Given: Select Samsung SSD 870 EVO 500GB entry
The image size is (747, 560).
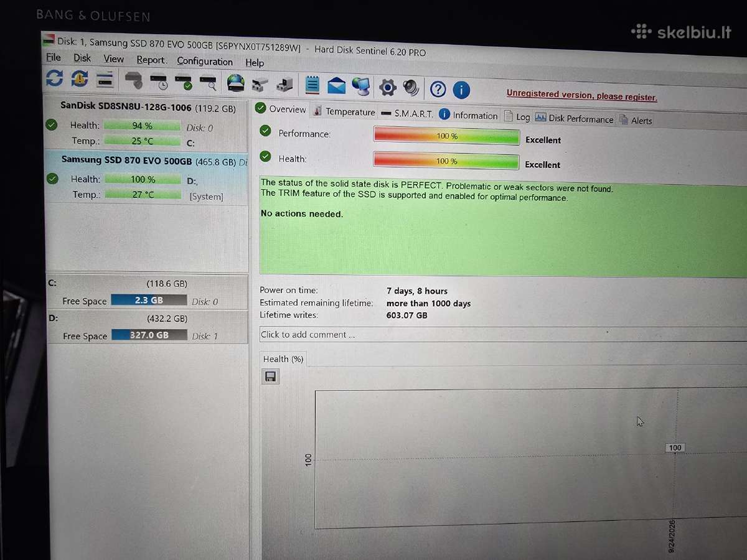Looking at the screenshot, I should (148, 177).
